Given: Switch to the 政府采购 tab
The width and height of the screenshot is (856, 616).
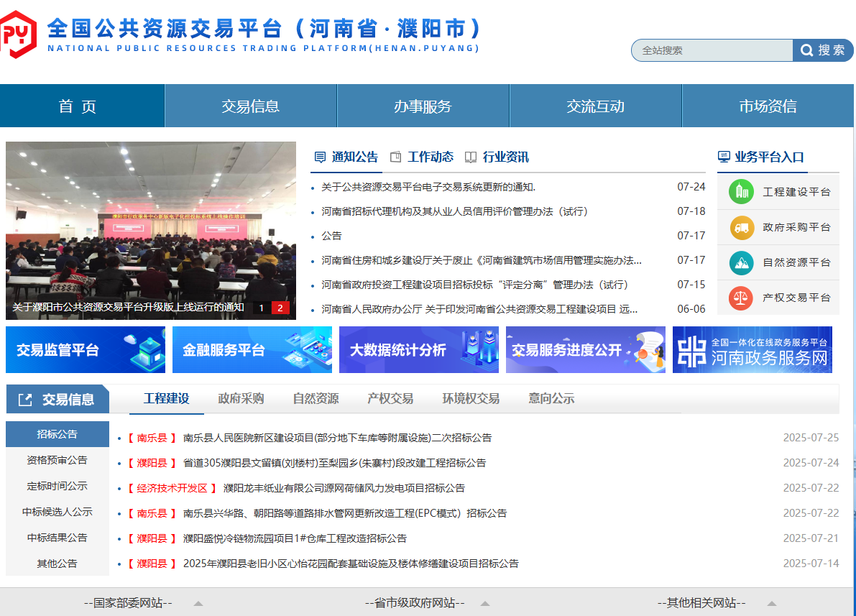Looking at the screenshot, I should (x=241, y=398).
